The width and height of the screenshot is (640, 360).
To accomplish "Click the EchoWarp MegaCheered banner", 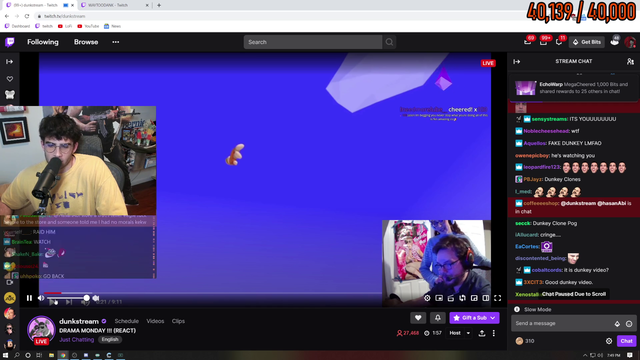I will tap(573, 88).
